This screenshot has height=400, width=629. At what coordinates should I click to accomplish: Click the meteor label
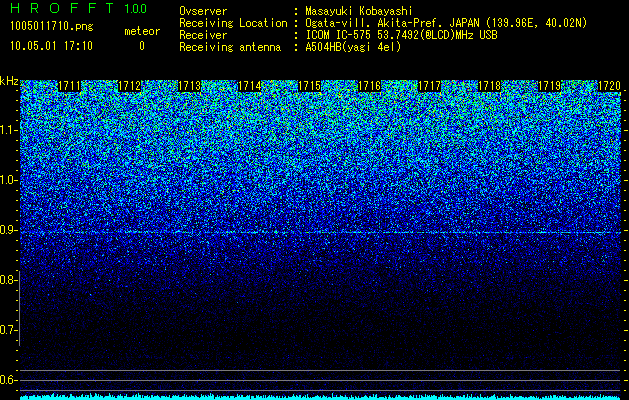click(x=142, y=31)
